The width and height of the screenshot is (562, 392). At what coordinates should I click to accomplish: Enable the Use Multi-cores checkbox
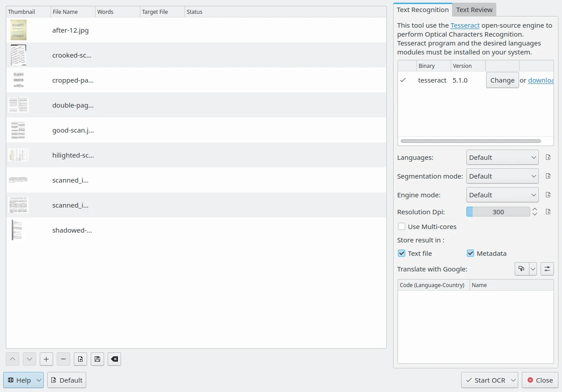click(x=402, y=226)
